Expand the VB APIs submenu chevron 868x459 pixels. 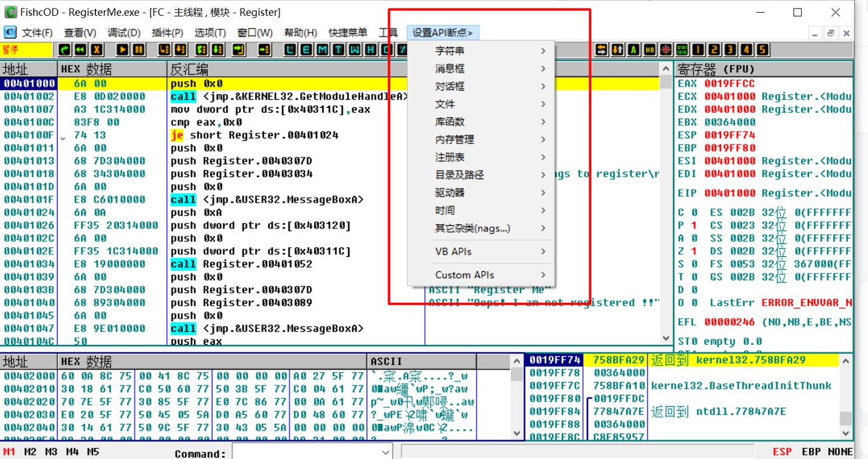[x=543, y=251]
